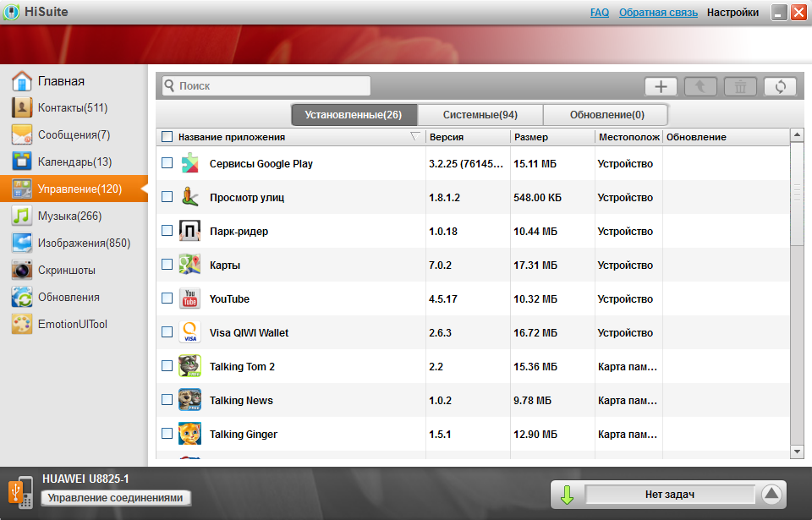The image size is (812, 520).
Task: Switch to the Установленные(26) tab
Action: tap(354, 115)
